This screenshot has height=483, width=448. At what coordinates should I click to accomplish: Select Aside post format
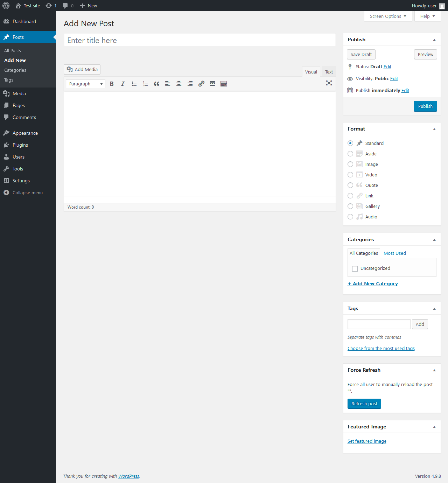350,154
